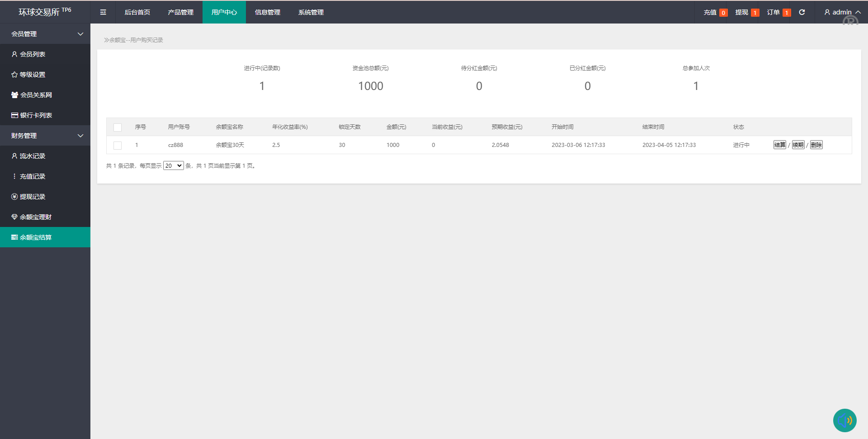Click the 删除 button in the record row
This screenshot has height=439, width=868.
816,145
